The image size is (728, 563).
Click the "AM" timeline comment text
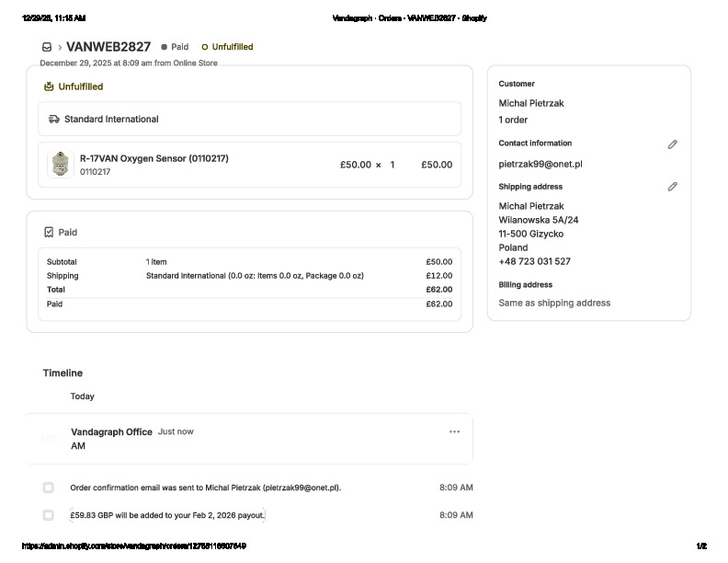(x=78, y=446)
